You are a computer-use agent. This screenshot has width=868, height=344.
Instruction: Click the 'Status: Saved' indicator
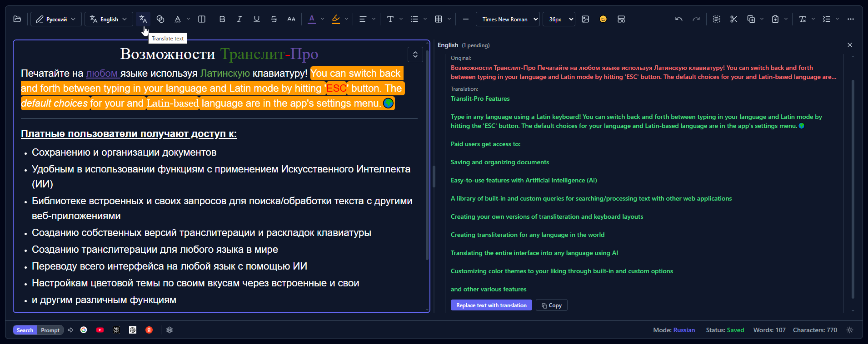(x=725, y=330)
